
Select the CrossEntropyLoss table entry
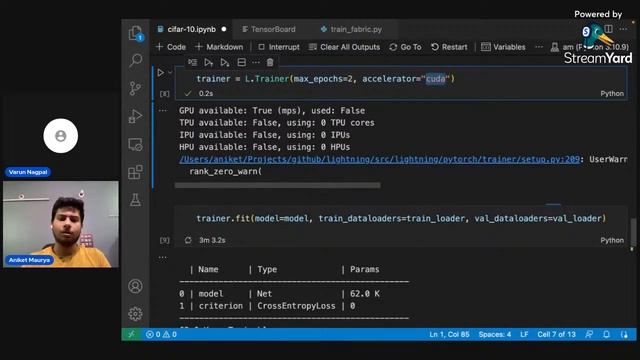pyautogui.click(x=296, y=306)
